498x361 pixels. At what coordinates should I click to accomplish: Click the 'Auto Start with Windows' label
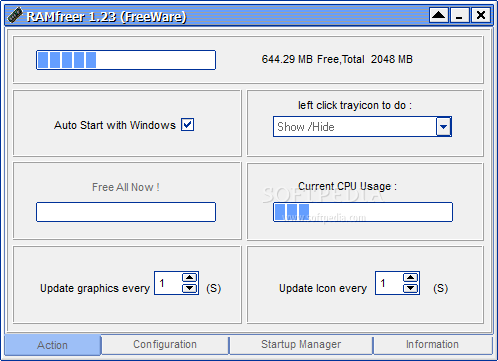pos(115,125)
